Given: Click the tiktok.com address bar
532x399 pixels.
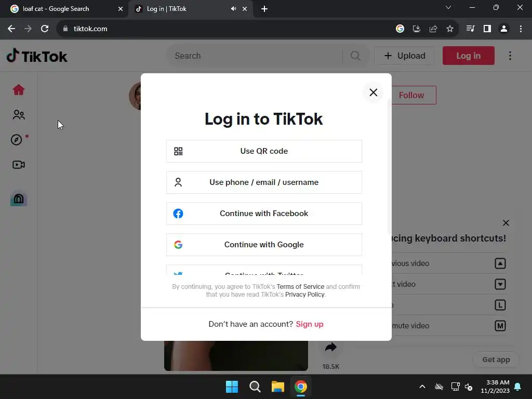Looking at the screenshot, I should tap(224, 29).
